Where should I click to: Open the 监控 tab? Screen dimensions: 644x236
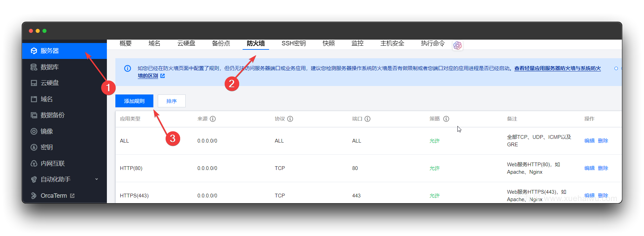(357, 43)
